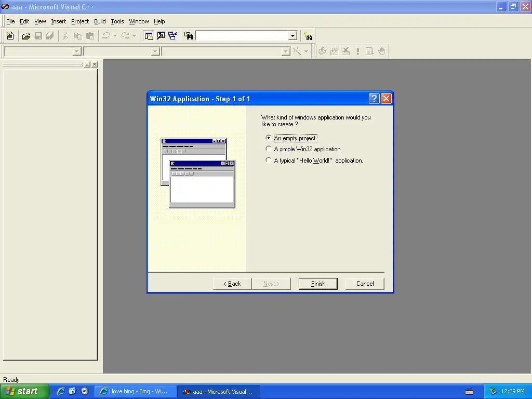The width and height of the screenshot is (532, 399).
Task: Open the Tools menu
Action: pos(117,21)
